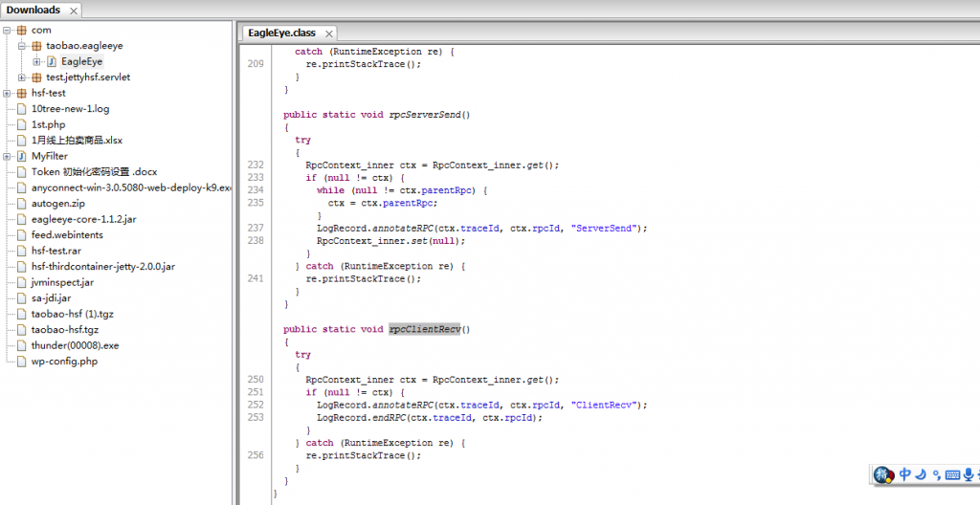Select anyconnect-win-3.0.5080-web-deploy-k9 file

point(131,187)
